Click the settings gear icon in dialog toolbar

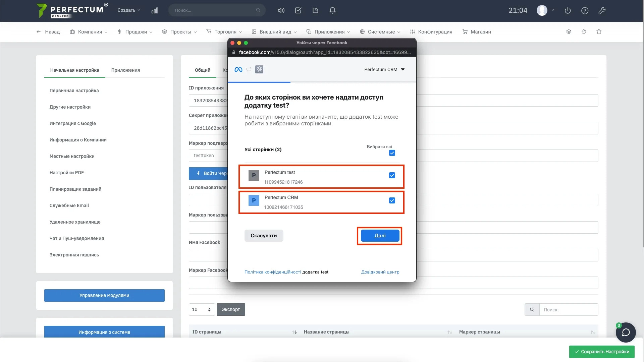(x=259, y=69)
